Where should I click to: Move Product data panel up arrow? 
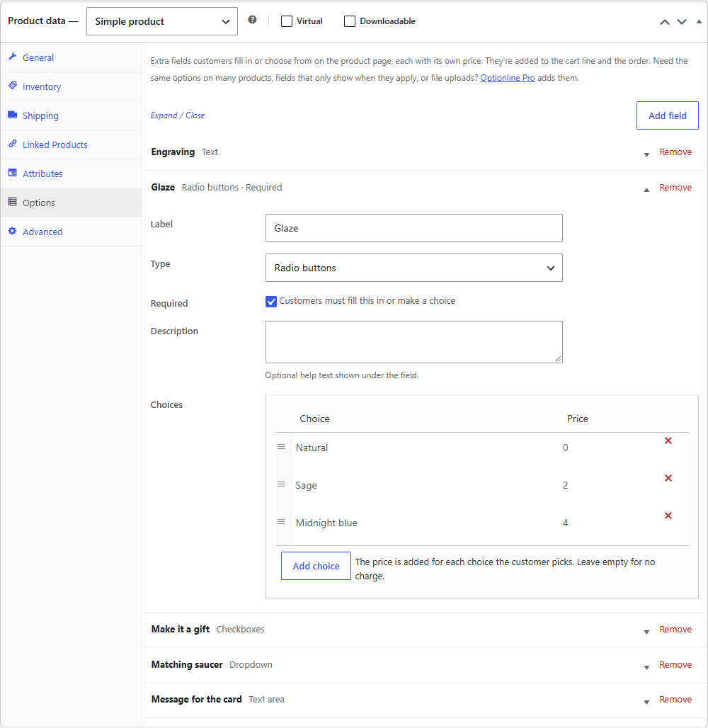(x=665, y=22)
